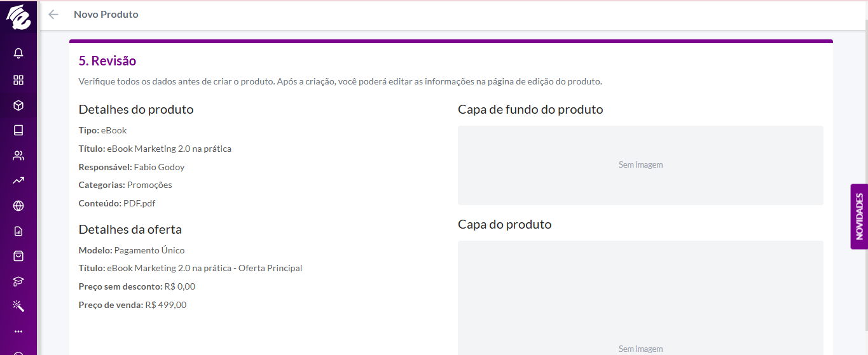Click the book icon in sidebar
The width and height of the screenshot is (868, 355).
point(18,130)
